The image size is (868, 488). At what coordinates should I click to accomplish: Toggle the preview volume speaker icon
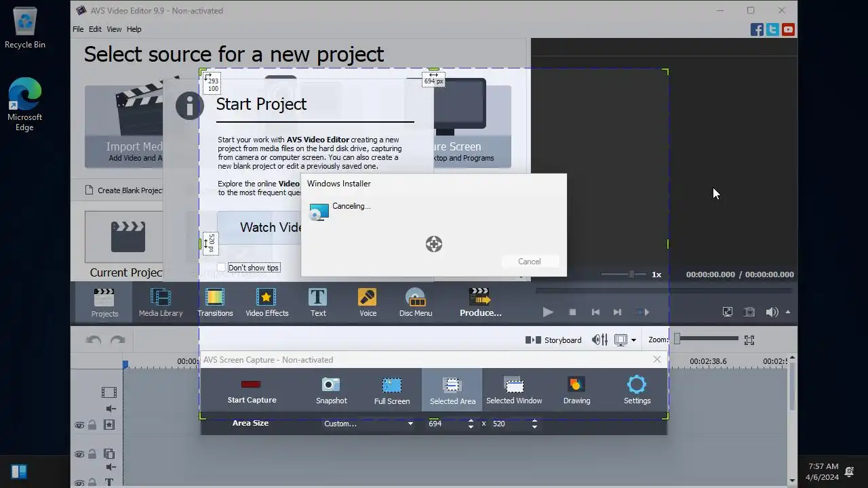772,312
